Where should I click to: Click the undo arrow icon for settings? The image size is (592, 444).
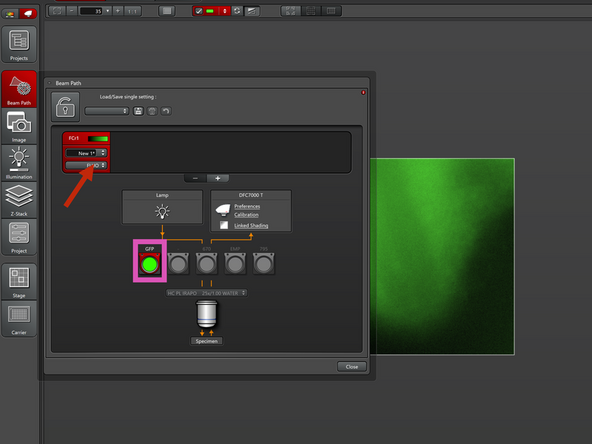point(166,111)
